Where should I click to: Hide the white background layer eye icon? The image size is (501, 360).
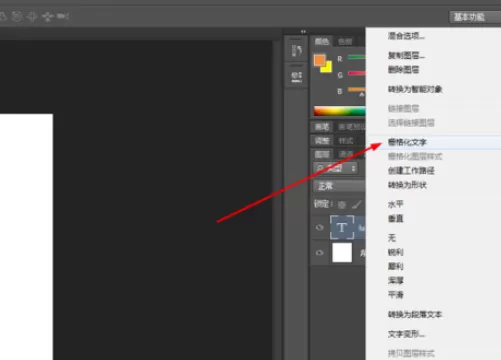[319, 253]
